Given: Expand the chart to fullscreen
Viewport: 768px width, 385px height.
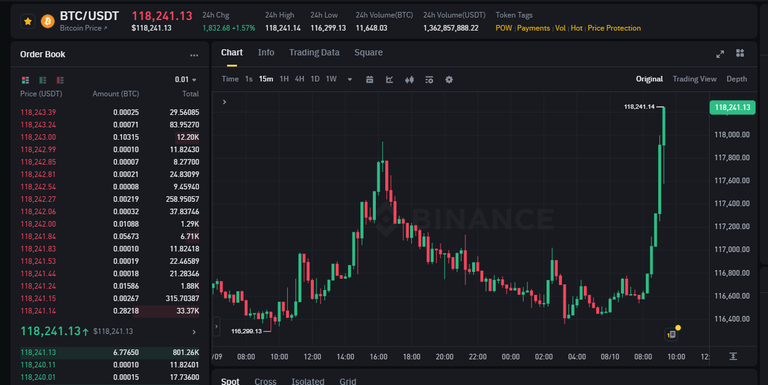Looking at the screenshot, I should click(x=720, y=54).
